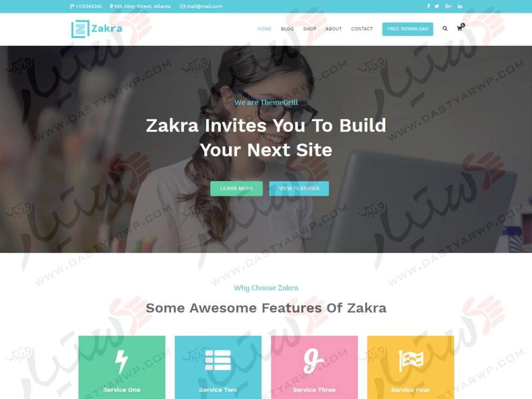Open the LinkedIn social icon
Image resolution: width=532 pixels, height=399 pixels.
460,6
